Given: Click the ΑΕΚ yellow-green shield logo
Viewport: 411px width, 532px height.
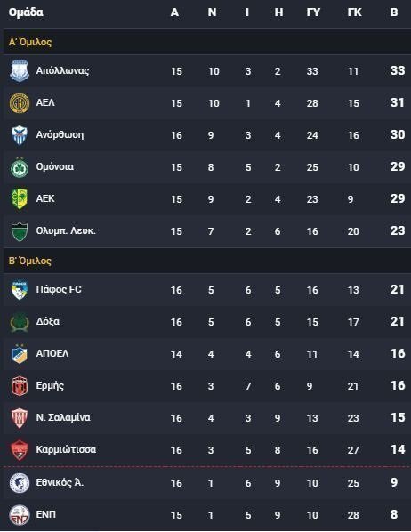Looking at the screenshot, I should coord(20,198).
